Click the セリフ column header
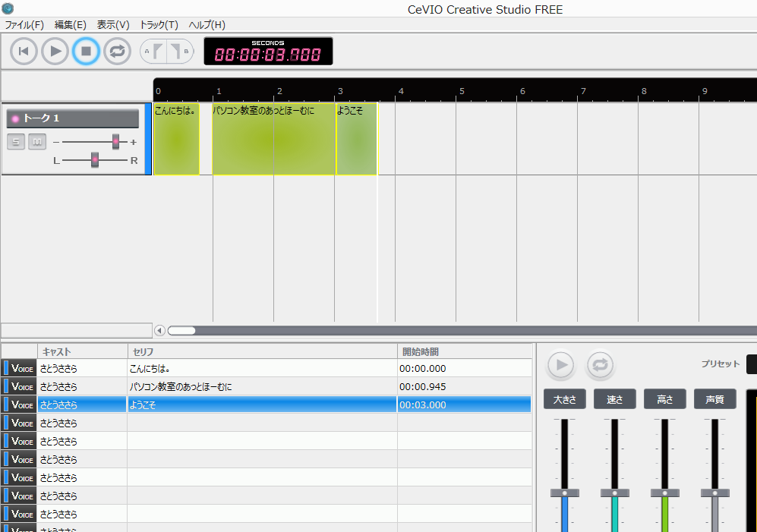Screen dimensions: 757x532 (262, 352)
